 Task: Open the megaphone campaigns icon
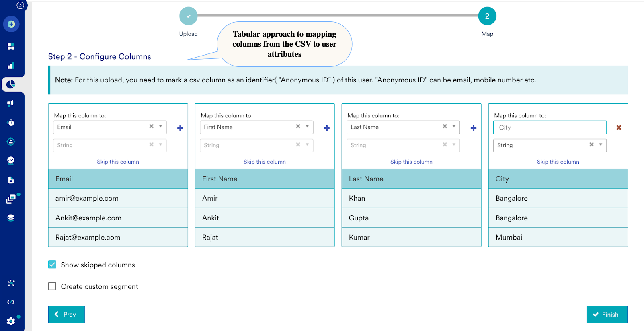(x=11, y=103)
